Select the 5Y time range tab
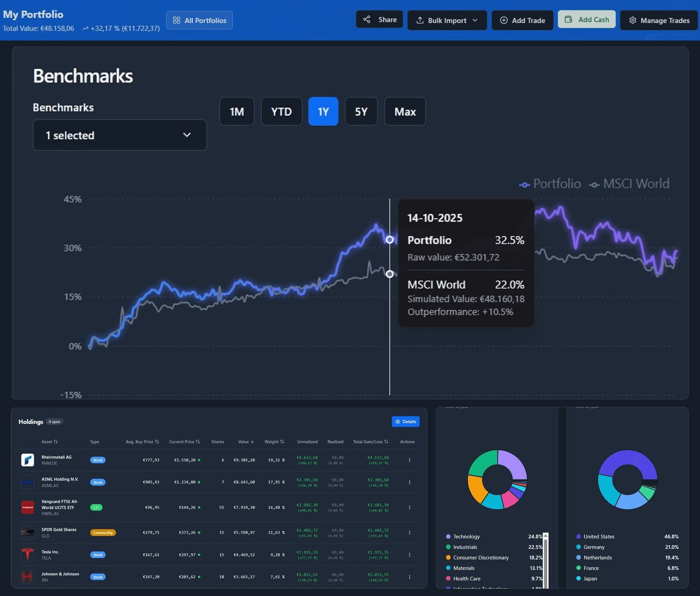 tap(361, 111)
